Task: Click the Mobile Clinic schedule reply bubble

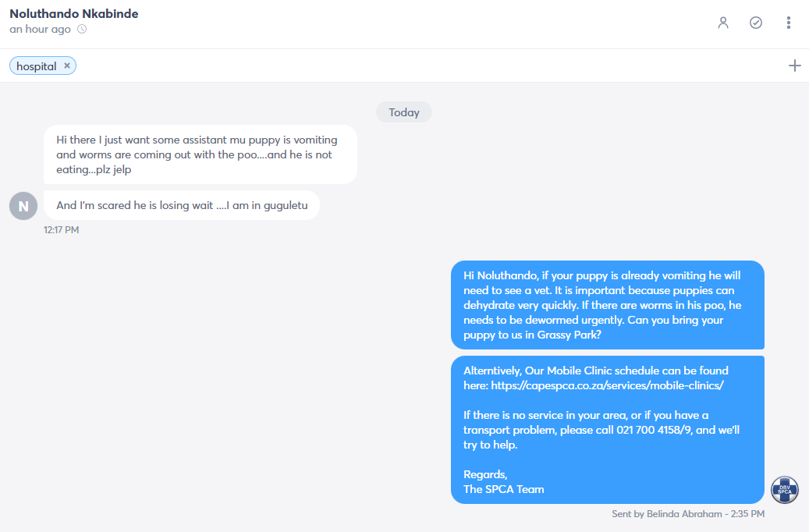Action: coord(607,430)
